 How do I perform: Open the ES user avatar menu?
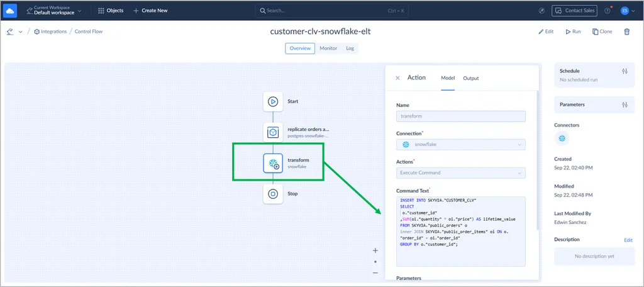(628, 11)
